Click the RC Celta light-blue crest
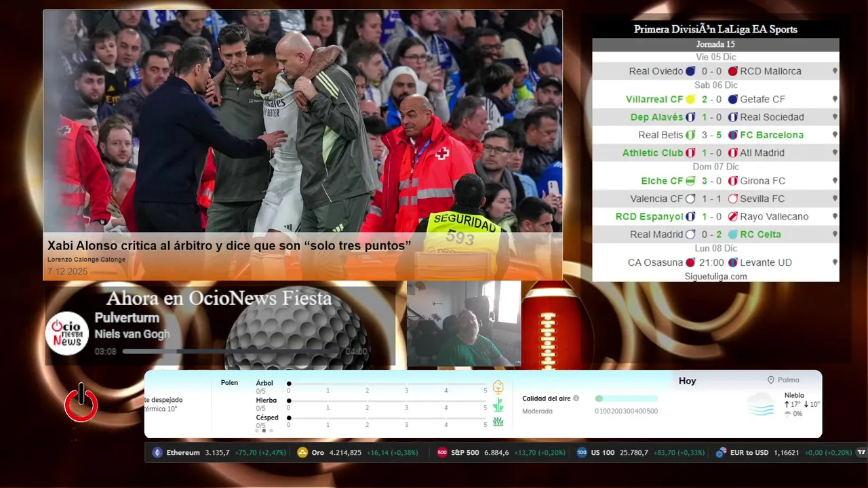This screenshot has height=488, width=868. [732, 235]
